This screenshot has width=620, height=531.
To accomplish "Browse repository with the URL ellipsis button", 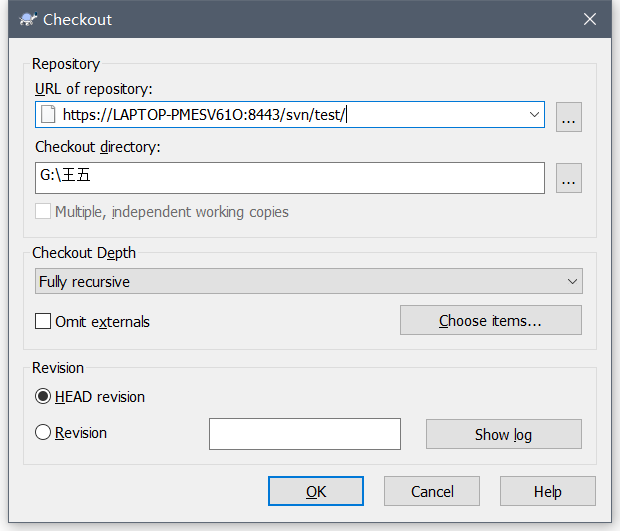I will point(569,117).
